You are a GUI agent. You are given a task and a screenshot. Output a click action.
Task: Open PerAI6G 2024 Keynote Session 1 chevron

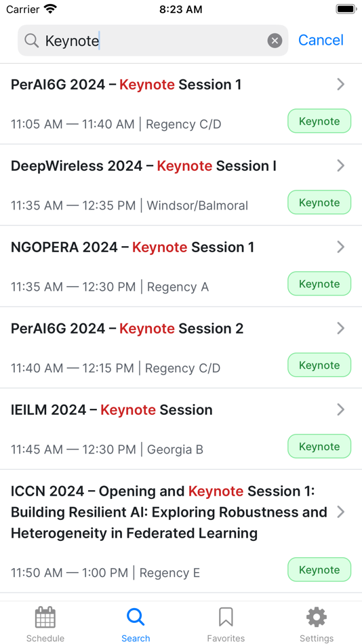point(340,85)
